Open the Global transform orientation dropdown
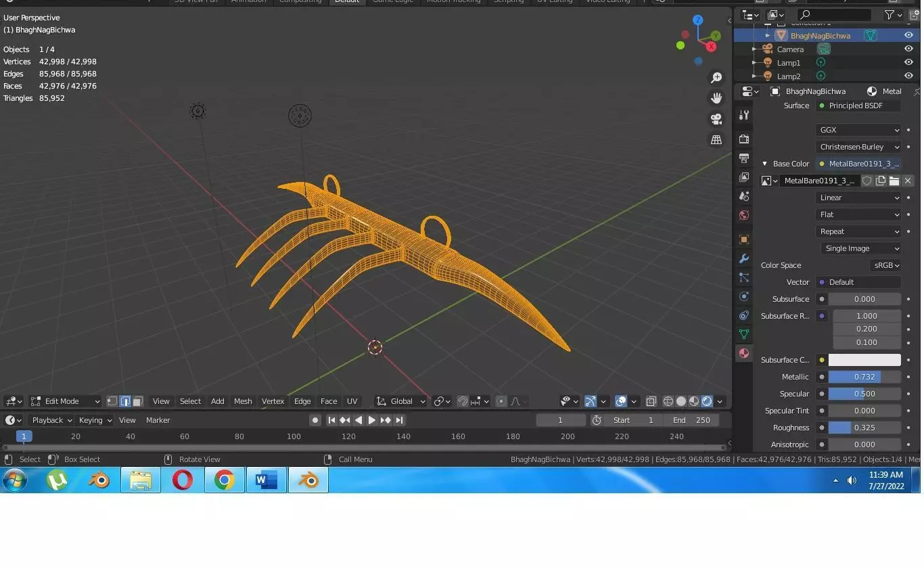 tap(401, 401)
